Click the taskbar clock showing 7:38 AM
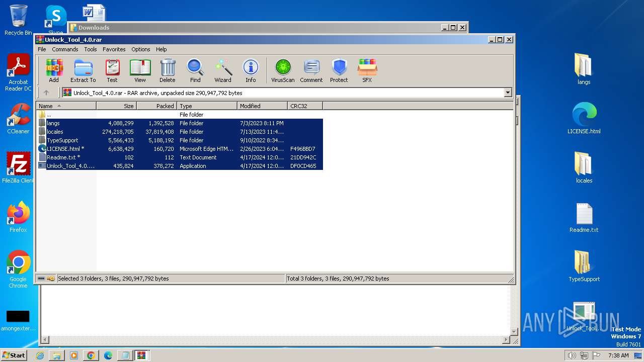Image resolution: width=644 pixels, height=362 pixels. (618, 355)
